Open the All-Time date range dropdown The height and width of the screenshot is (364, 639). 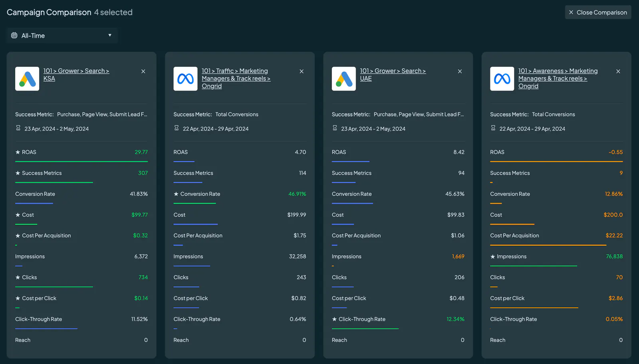coord(62,36)
